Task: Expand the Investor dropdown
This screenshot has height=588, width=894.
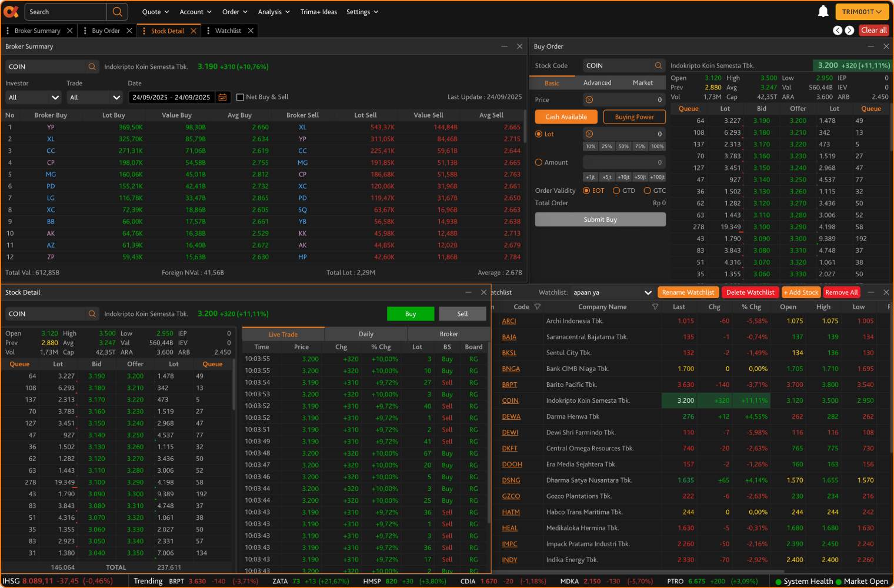Action: (34, 98)
